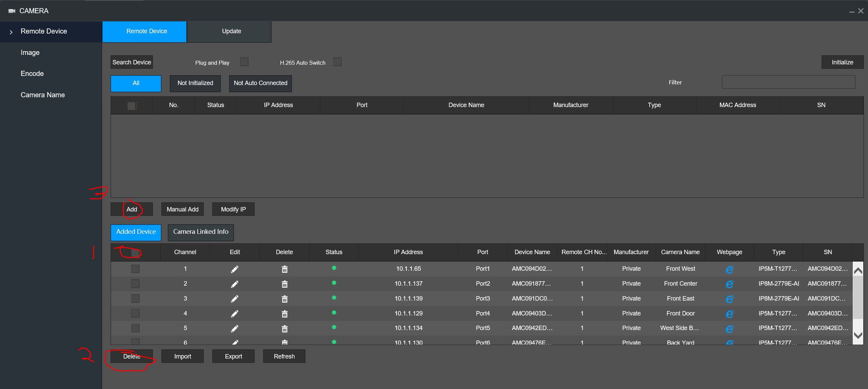Delete channel 1 with the trash icon

(284, 269)
